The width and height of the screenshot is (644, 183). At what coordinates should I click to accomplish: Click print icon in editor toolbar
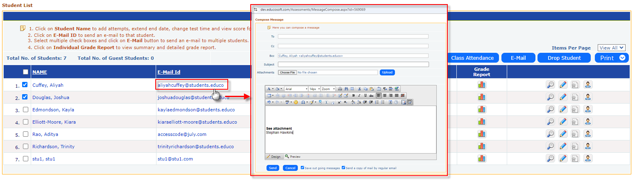(340, 89)
